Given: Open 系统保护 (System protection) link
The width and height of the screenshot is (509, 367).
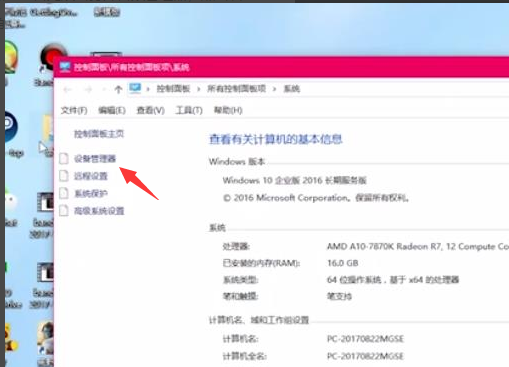Looking at the screenshot, I should click(91, 193).
